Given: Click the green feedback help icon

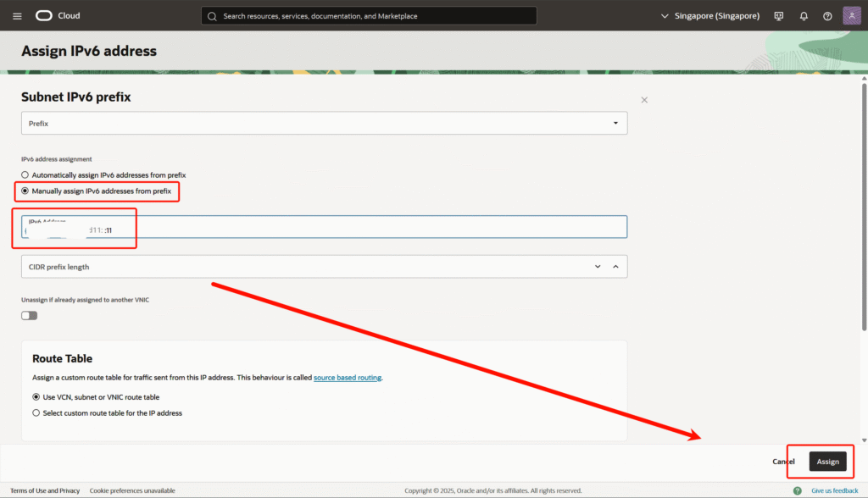Looking at the screenshot, I should [798, 490].
